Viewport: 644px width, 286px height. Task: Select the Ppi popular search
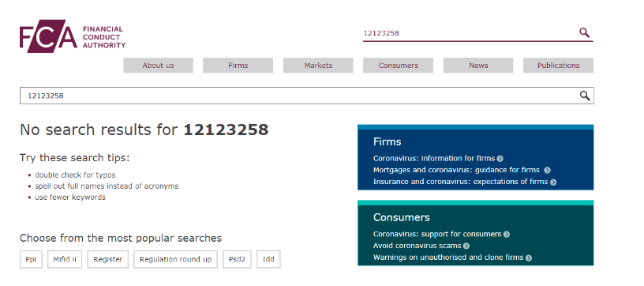(x=31, y=259)
